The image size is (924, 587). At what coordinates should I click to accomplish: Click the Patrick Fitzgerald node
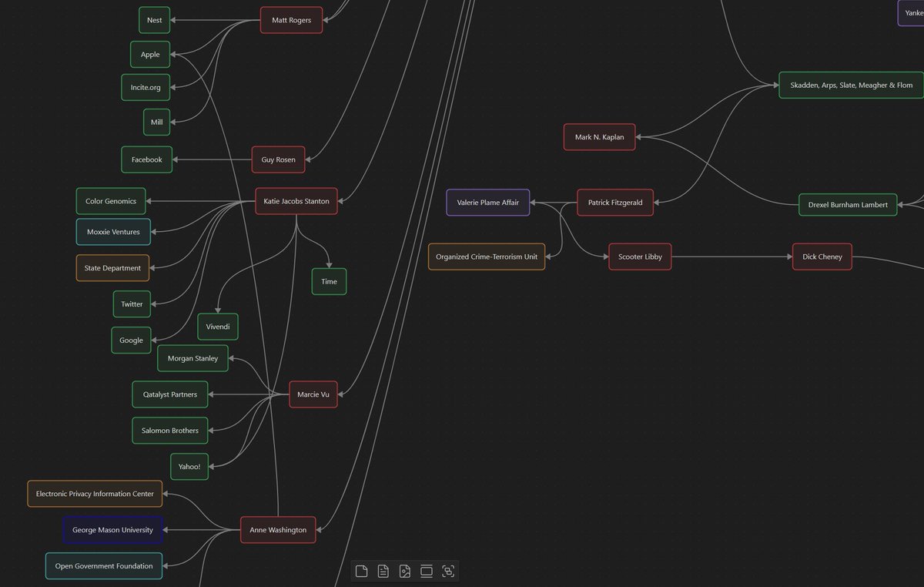point(615,203)
